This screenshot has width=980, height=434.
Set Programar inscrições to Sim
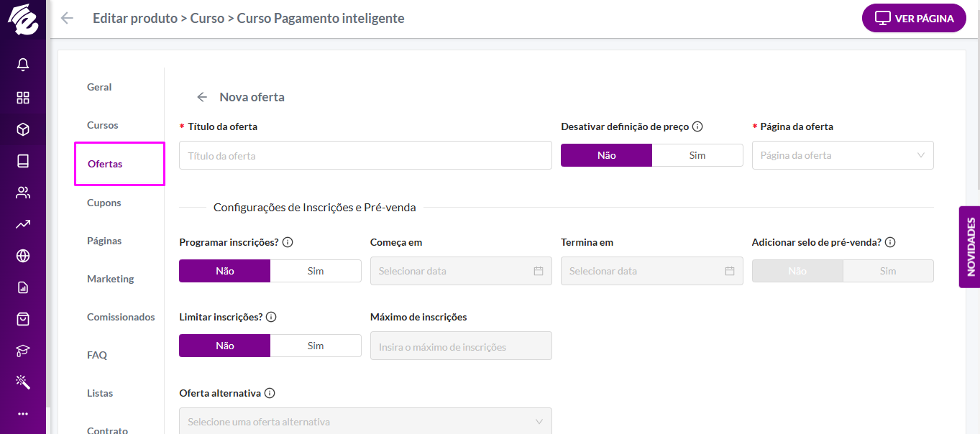click(316, 271)
